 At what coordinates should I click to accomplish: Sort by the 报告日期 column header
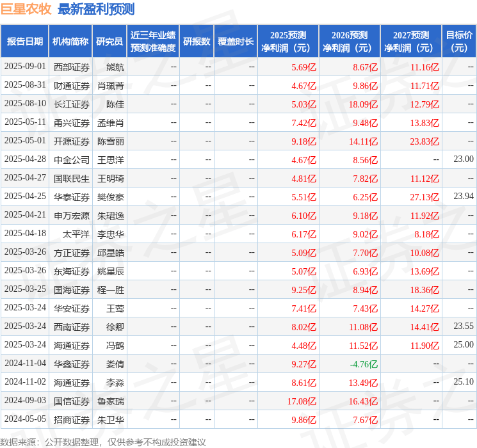24,42
